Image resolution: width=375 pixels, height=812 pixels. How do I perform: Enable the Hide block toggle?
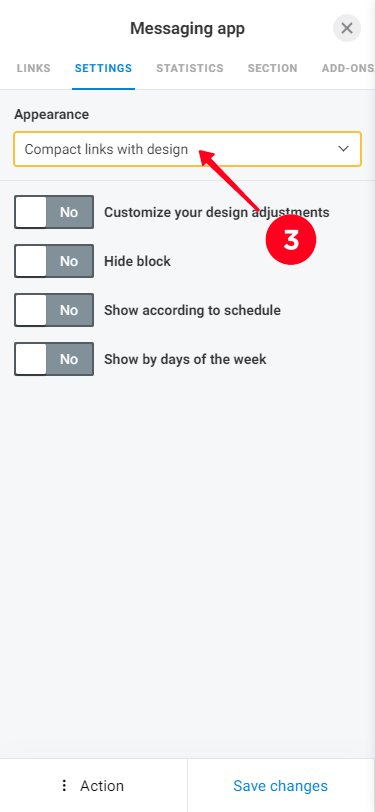[x=54, y=261]
